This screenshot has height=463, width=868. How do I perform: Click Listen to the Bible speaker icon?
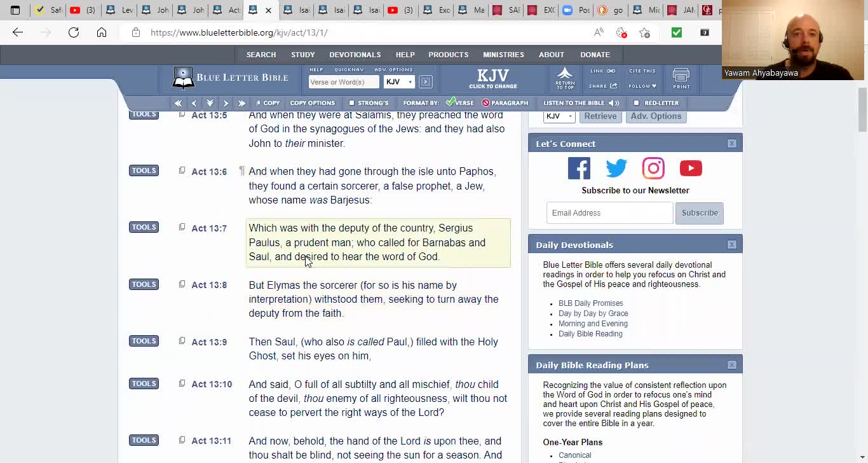[x=614, y=103]
